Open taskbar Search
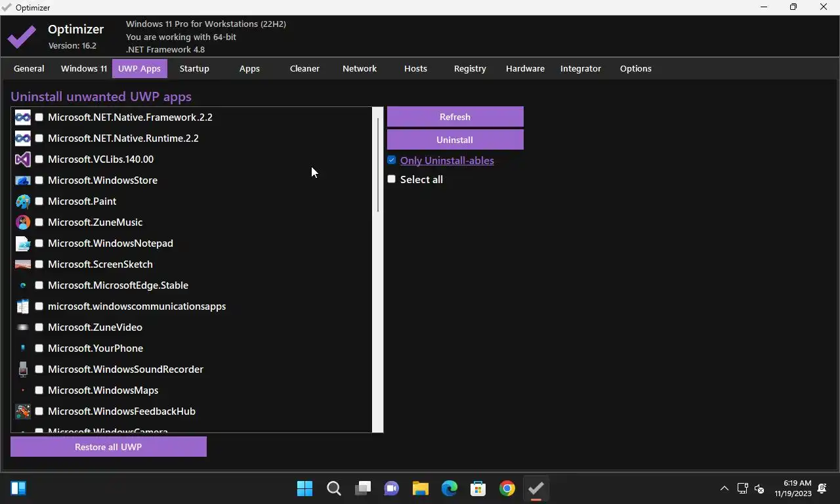This screenshot has width=840, height=504. (x=333, y=488)
